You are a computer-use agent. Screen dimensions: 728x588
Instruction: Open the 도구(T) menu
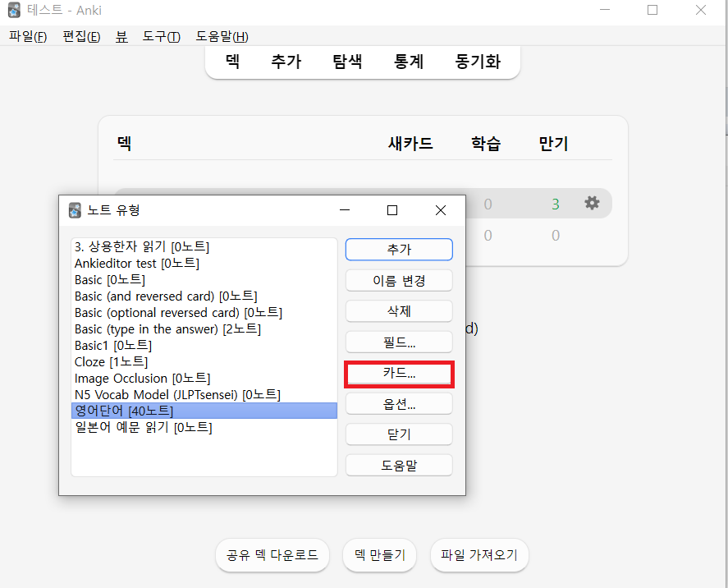point(161,36)
